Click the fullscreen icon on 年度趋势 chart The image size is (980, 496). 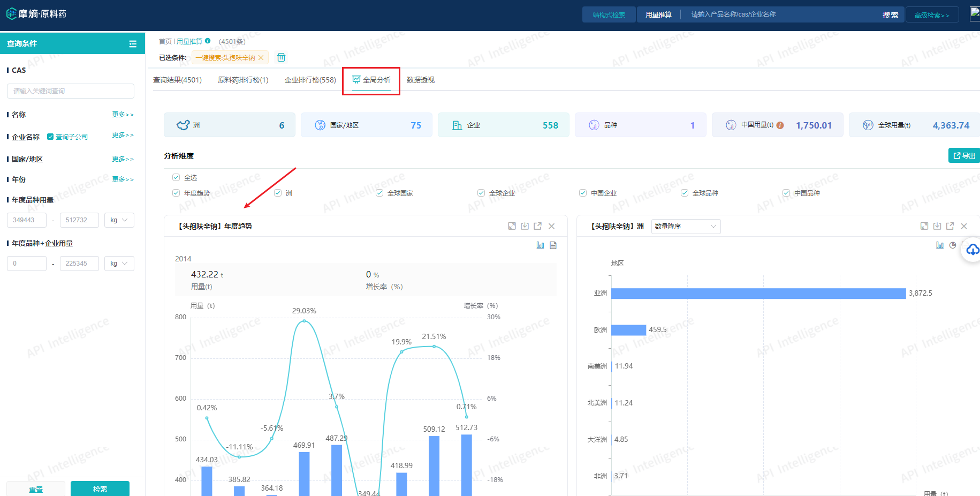(x=512, y=226)
